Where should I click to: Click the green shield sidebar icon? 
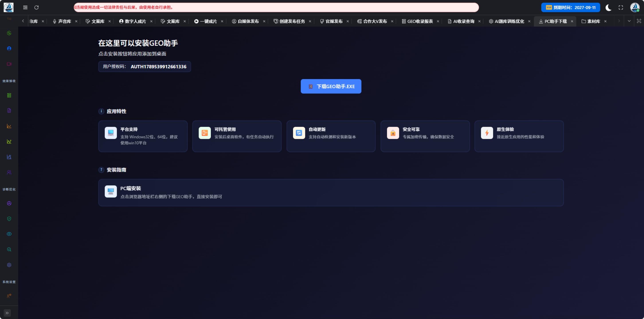pyautogui.click(x=9, y=219)
